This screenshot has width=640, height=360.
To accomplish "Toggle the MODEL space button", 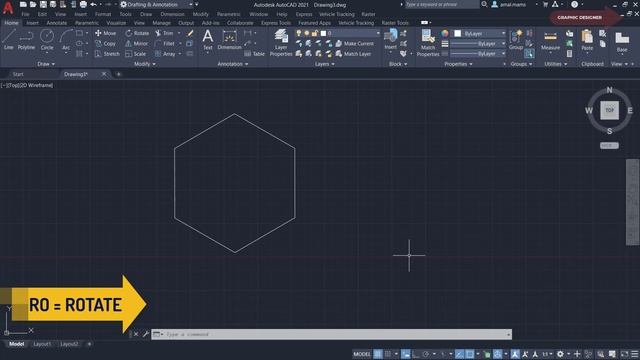I will tap(362, 354).
